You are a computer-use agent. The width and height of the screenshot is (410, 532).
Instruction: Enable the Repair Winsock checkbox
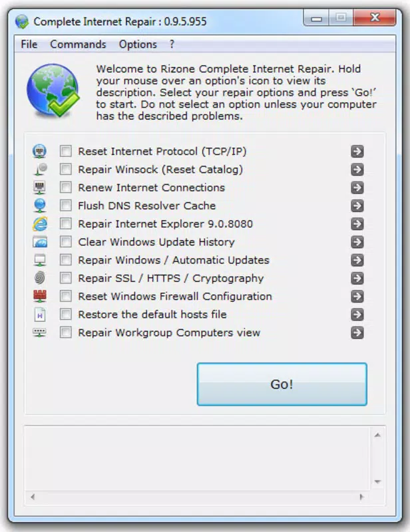pos(65,169)
